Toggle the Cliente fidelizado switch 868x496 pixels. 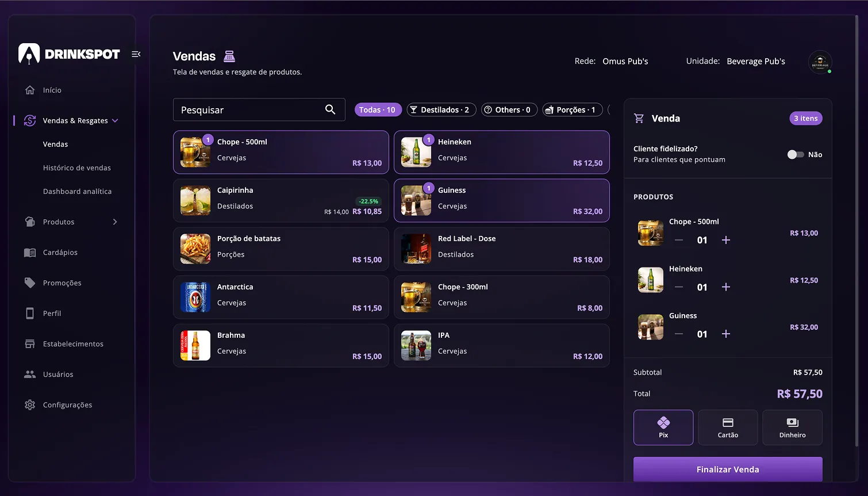coord(796,154)
